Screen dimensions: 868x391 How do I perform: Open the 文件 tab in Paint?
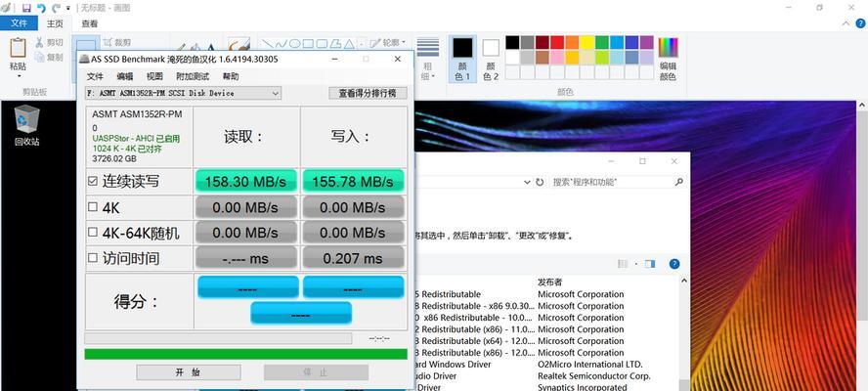(x=19, y=23)
